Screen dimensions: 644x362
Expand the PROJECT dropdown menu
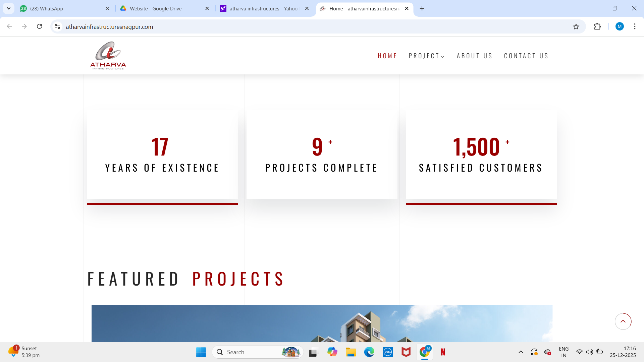pos(427,56)
